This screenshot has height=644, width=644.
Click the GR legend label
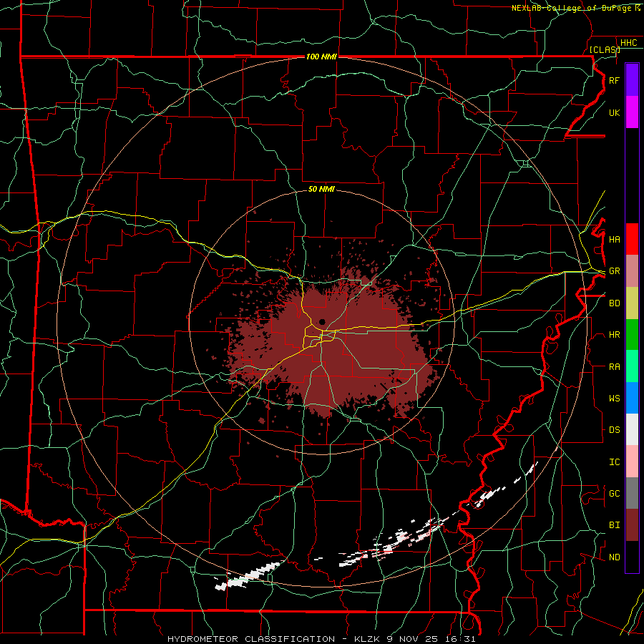click(614, 271)
